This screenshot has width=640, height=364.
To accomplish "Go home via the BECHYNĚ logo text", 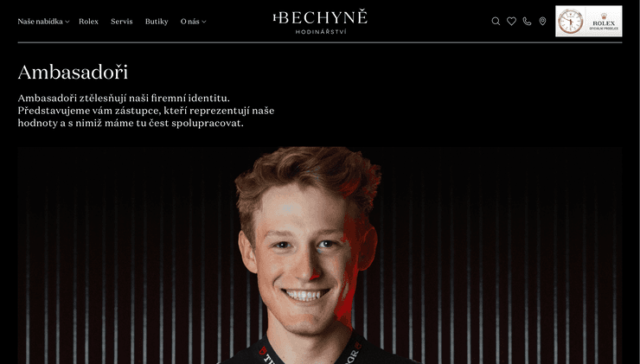I will [x=324, y=17].
